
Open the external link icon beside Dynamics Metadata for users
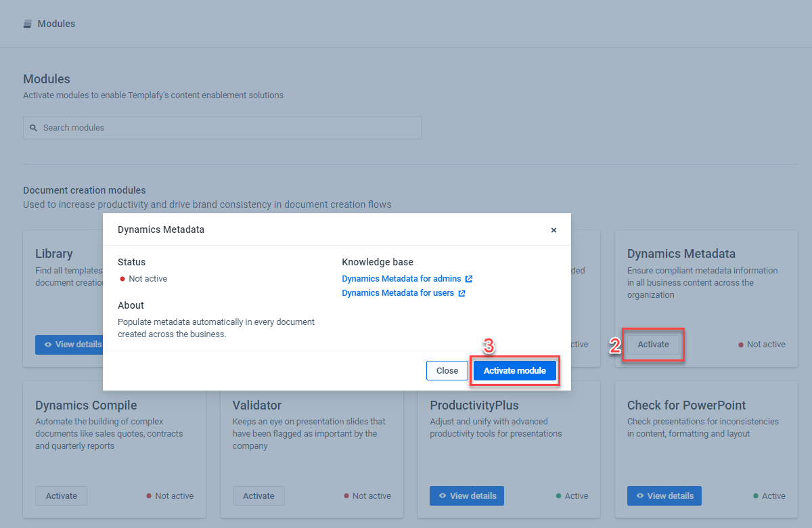click(463, 293)
